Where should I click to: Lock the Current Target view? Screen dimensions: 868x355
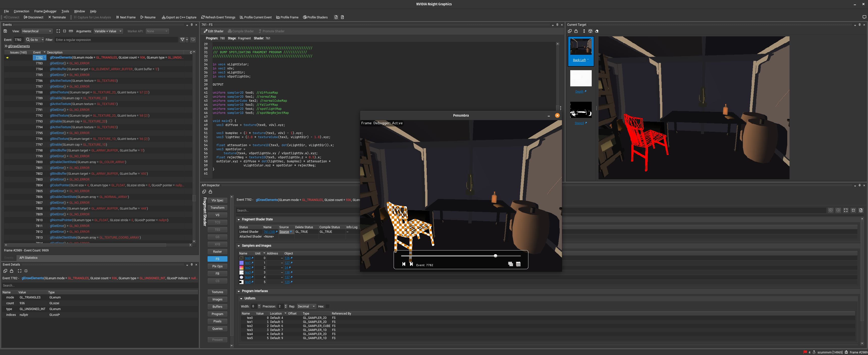click(576, 31)
